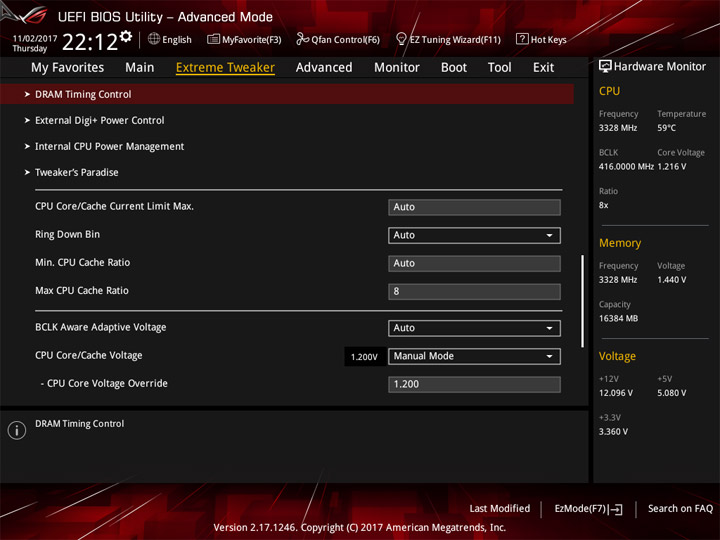Click the 3.360 V reading

(x=613, y=432)
